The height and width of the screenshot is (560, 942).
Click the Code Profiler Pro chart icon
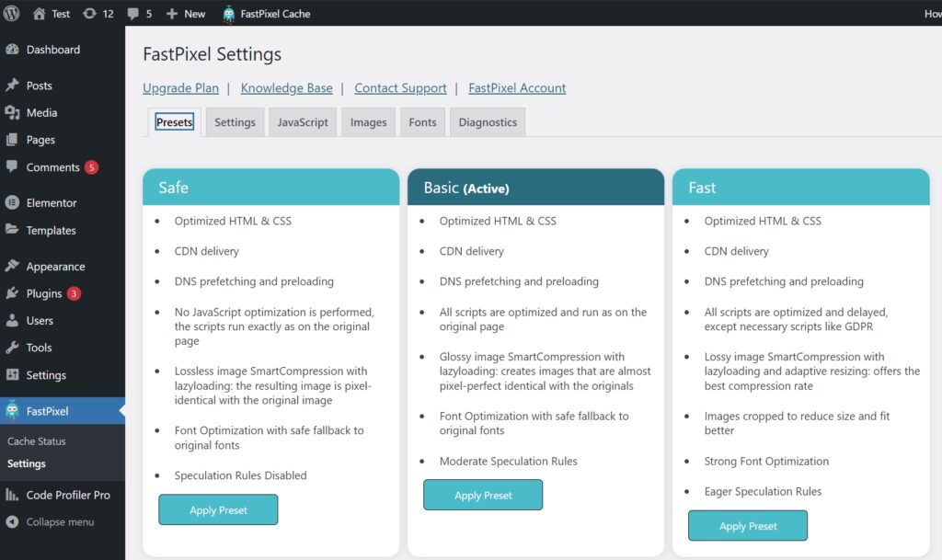[12, 495]
